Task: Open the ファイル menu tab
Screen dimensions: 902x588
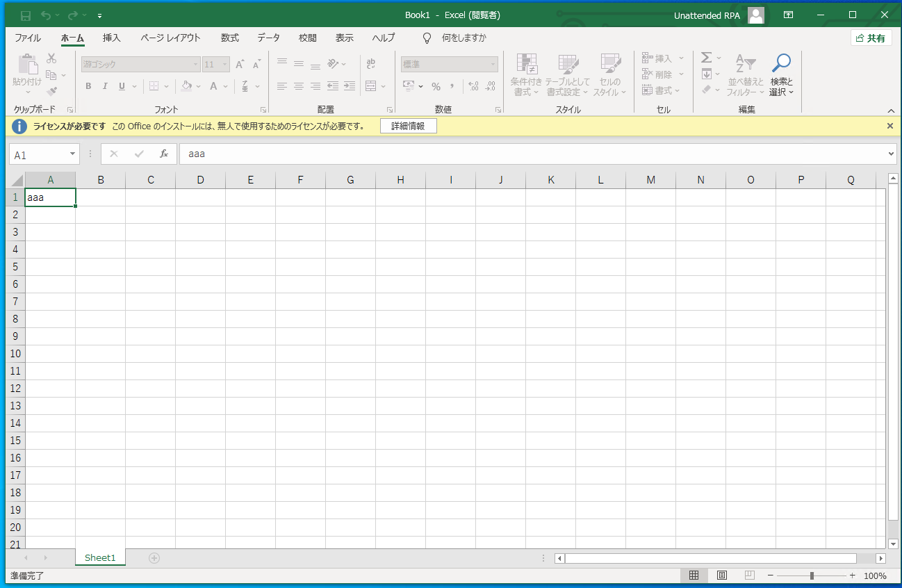Action: coord(28,38)
